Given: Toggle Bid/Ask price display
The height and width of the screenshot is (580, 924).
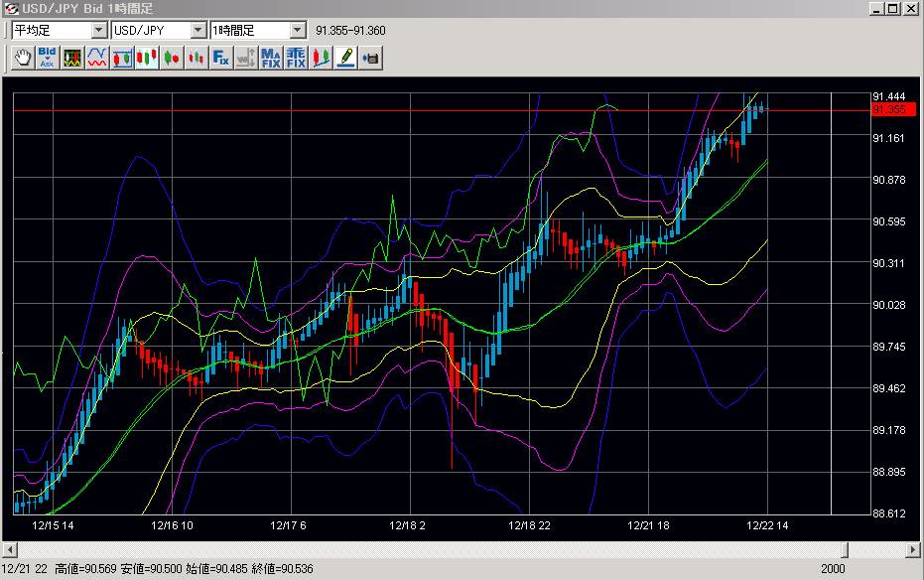Looking at the screenshot, I should [48, 58].
